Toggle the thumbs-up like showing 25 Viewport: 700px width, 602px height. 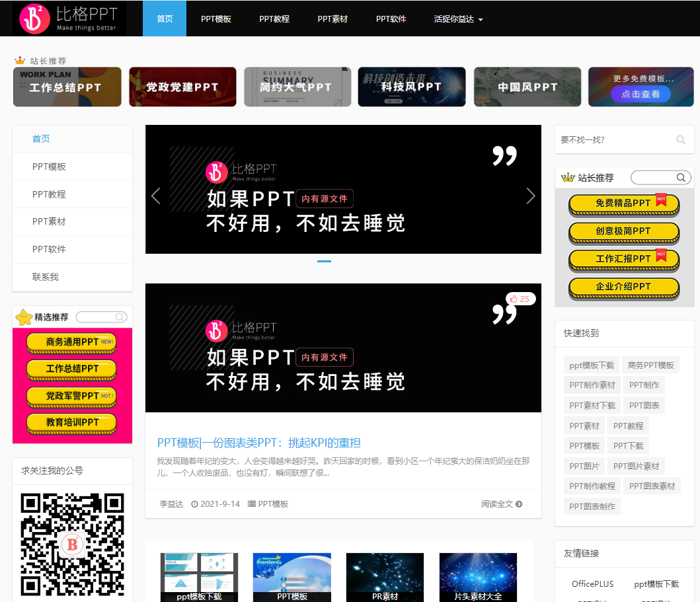pyautogui.click(x=521, y=299)
